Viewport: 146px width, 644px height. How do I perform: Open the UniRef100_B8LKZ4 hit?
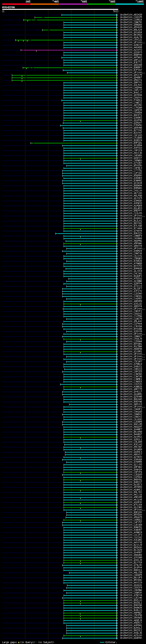tap(131, 30)
